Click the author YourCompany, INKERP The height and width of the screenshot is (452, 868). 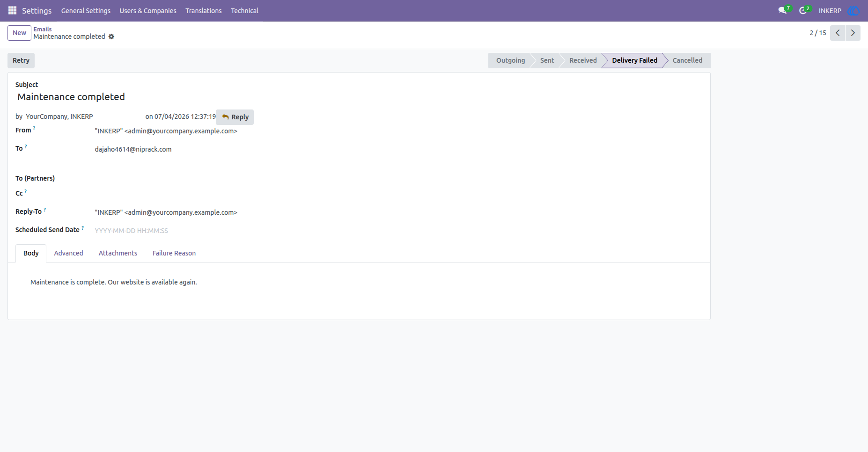click(x=59, y=117)
